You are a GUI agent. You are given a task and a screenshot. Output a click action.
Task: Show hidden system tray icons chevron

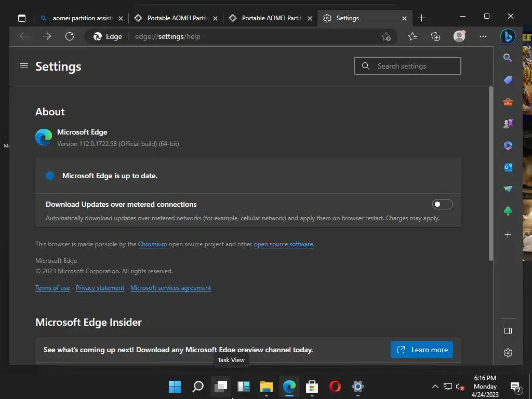pyautogui.click(x=435, y=387)
